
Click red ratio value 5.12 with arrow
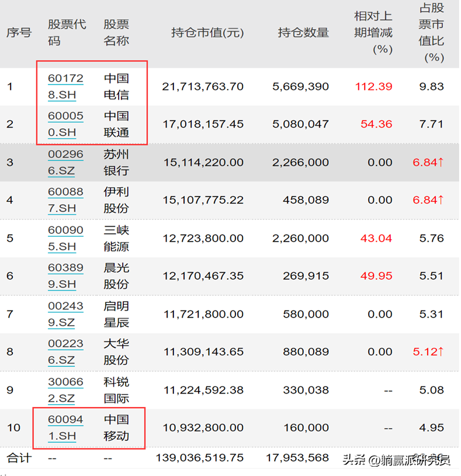(428, 352)
